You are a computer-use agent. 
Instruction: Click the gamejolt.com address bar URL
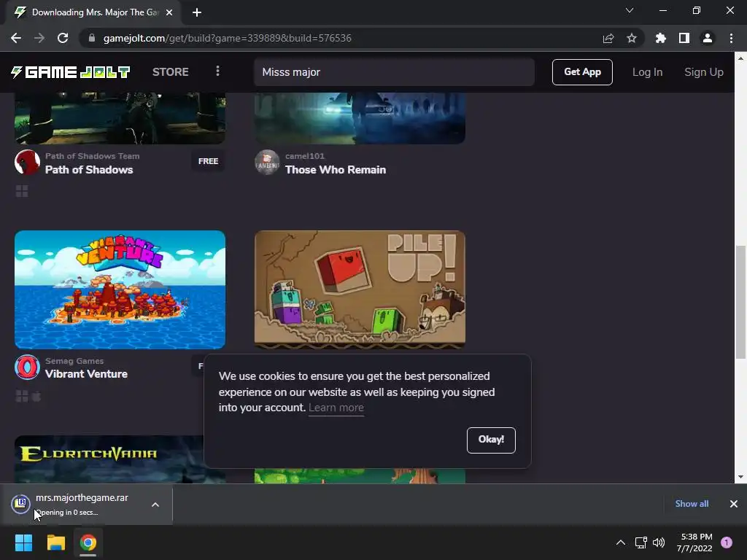228,38
